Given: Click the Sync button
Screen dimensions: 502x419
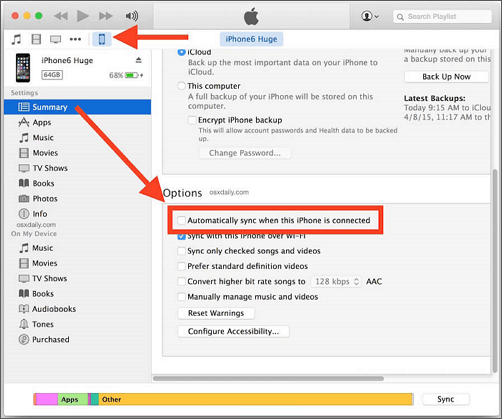Looking at the screenshot, I should 446,399.
